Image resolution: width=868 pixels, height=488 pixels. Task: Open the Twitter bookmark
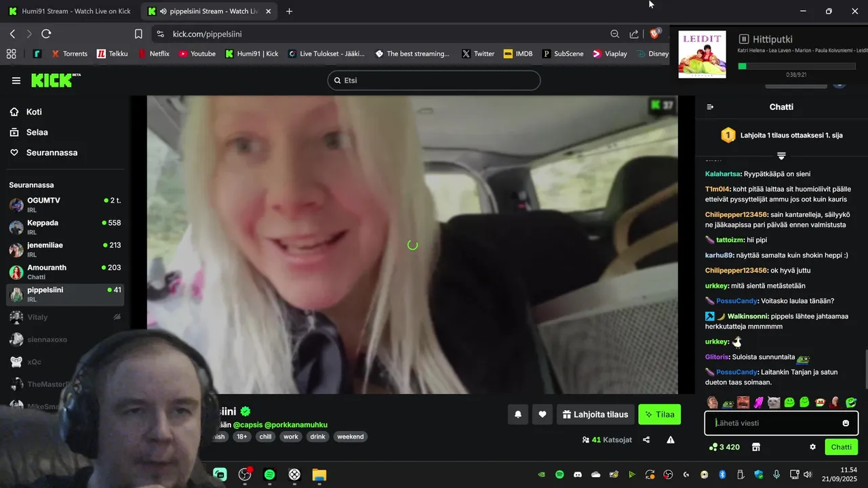coord(478,54)
